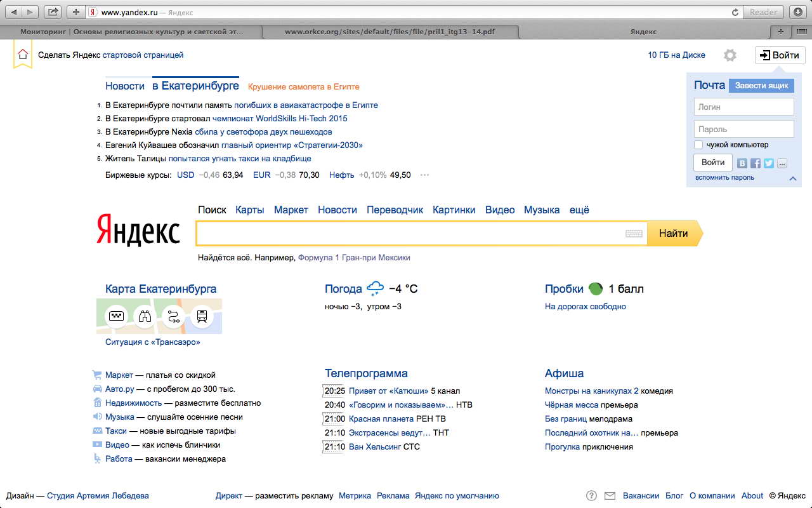Click the envelope feedback icon in footer
This screenshot has height=508, width=812.
pyautogui.click(x=610, y=496)
